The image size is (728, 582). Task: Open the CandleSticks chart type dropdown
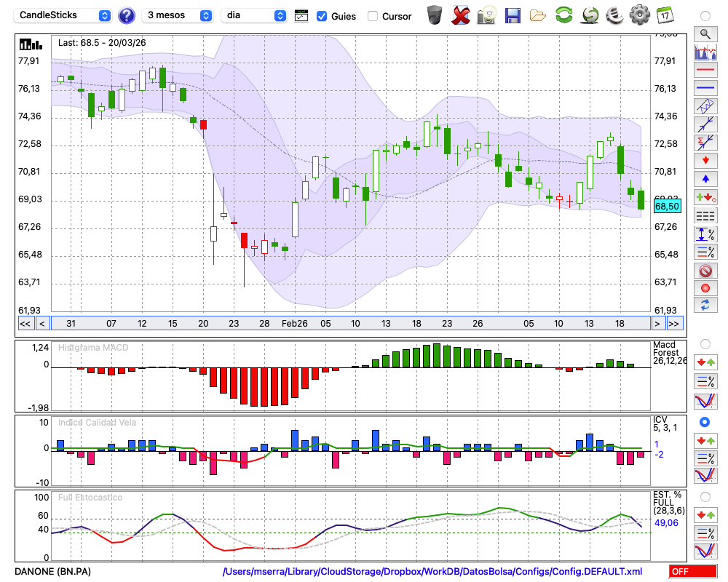tap(64, 15)
